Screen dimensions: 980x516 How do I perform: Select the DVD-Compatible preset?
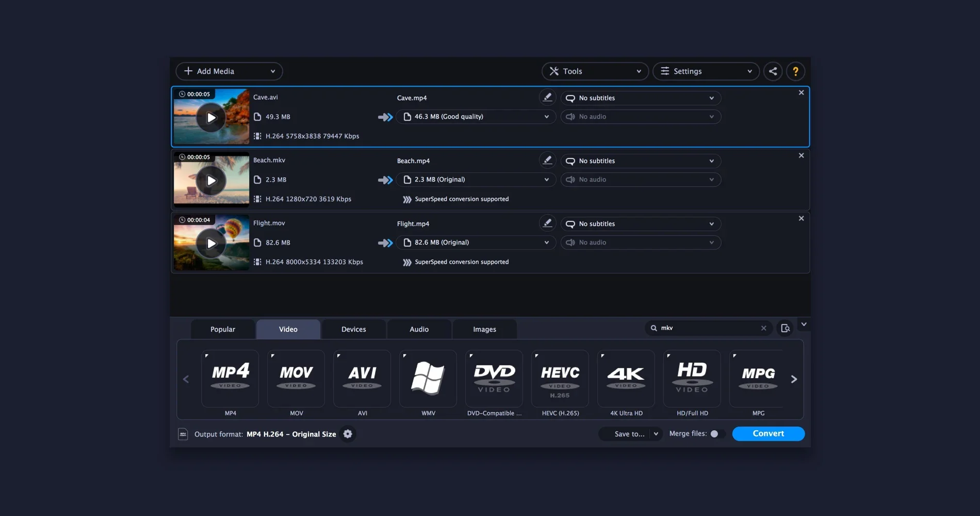tap(494, 378)
